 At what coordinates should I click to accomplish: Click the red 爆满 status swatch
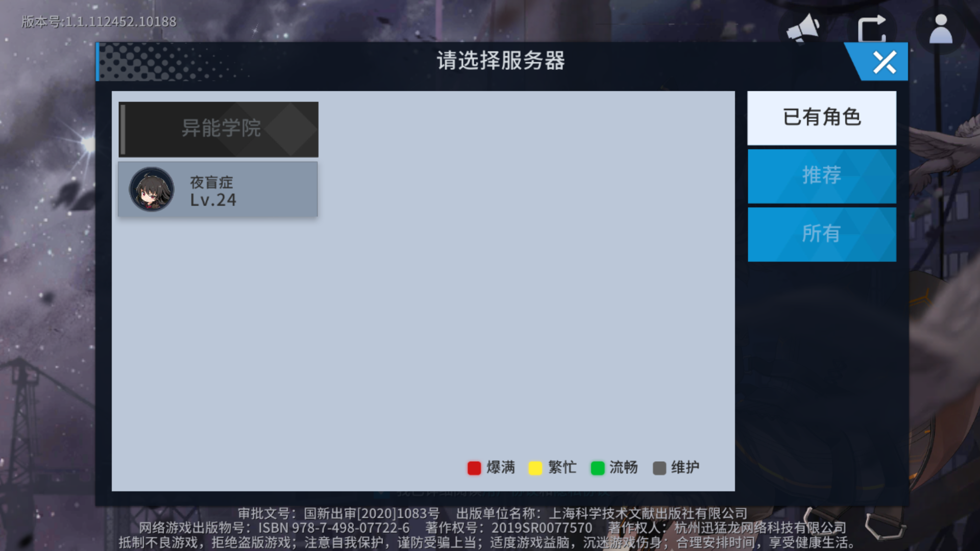click(x=474, y=468)
